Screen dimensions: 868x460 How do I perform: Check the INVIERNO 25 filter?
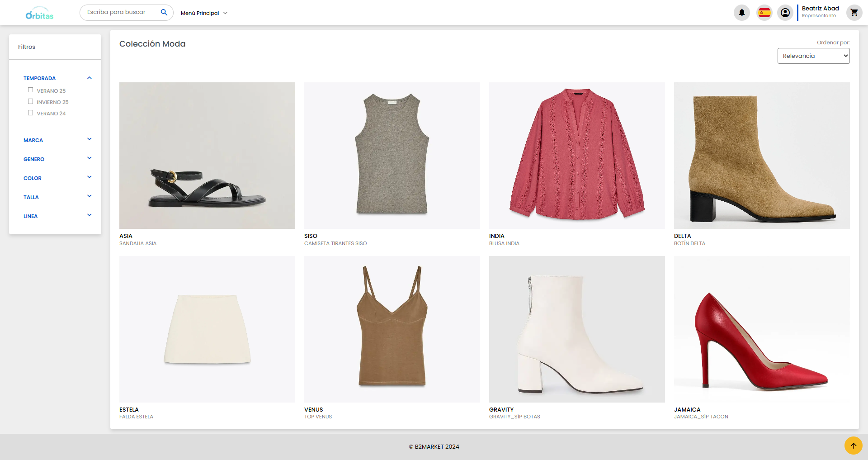coord(30,101)
